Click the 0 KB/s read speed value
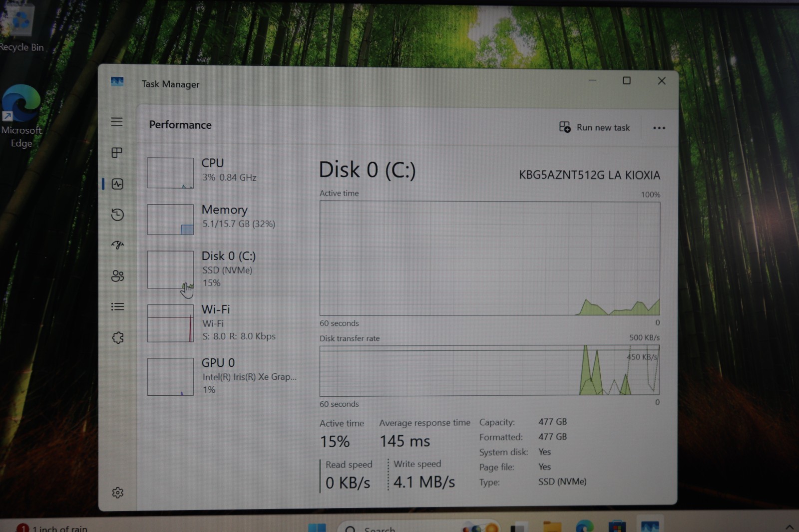The height and width of the screenshot is (532, 799). pyautogui.click(x=348, y=483)
